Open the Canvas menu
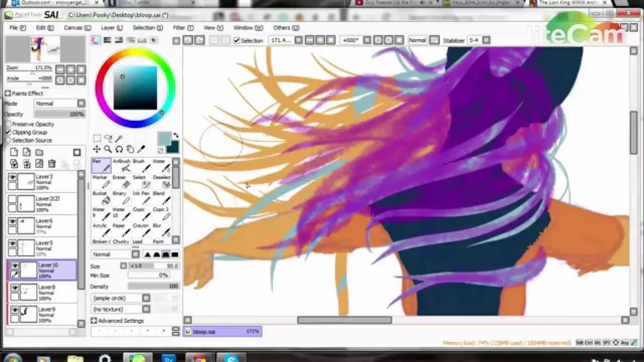Viewport: 644px width, 362px height. (77, 28)
